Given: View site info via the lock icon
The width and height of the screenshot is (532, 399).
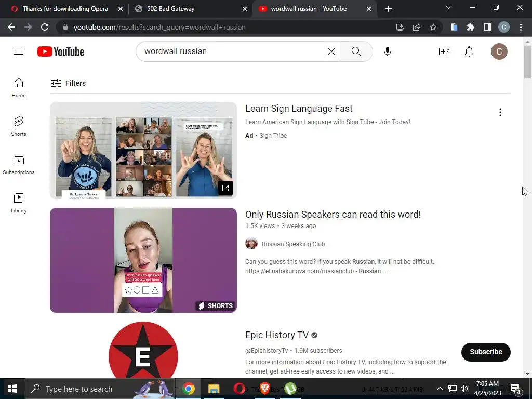Looking at the screenshot, I should coord(65,27).
